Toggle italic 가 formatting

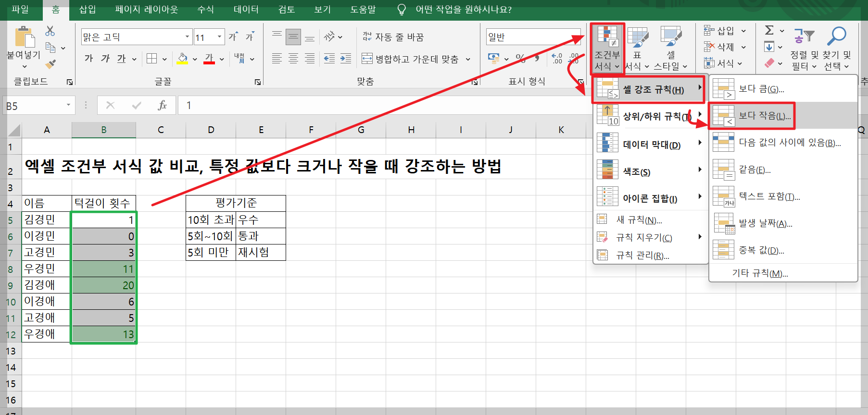[105, 59]
